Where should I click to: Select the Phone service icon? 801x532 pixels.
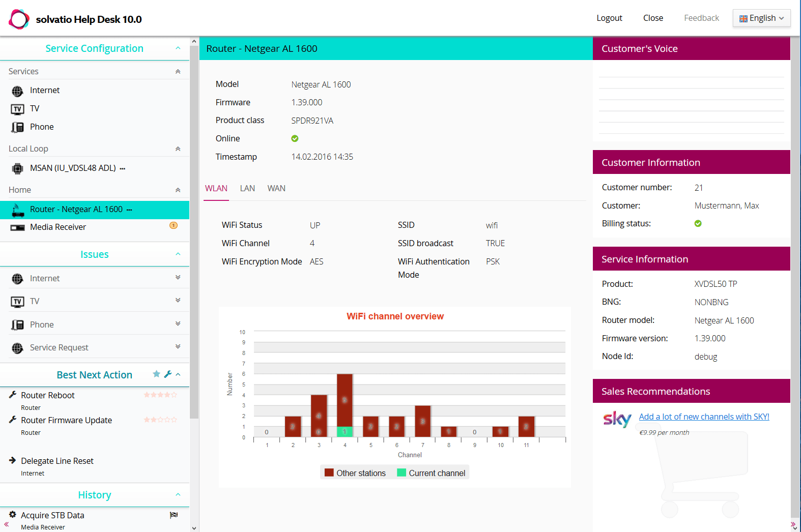tap(17, 127)
